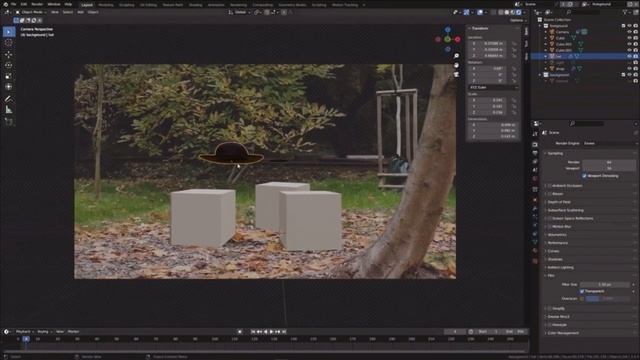Expand the Volumetrics panel

(557, 235)
